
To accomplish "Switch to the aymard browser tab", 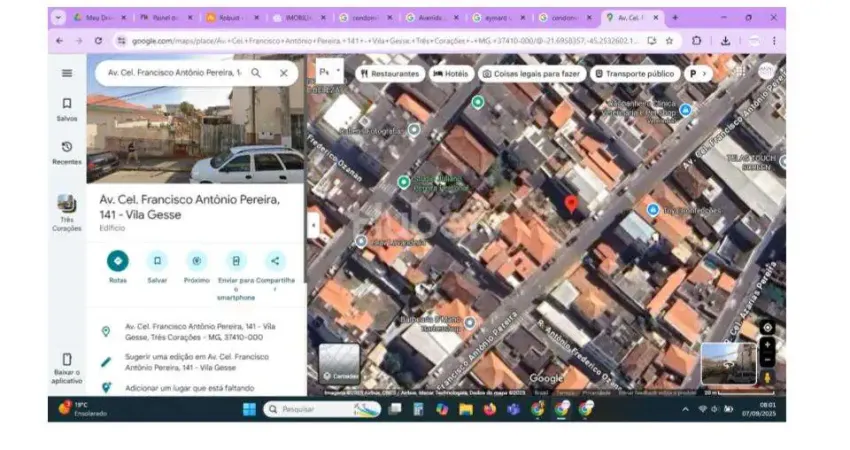I will pos(499,18).
